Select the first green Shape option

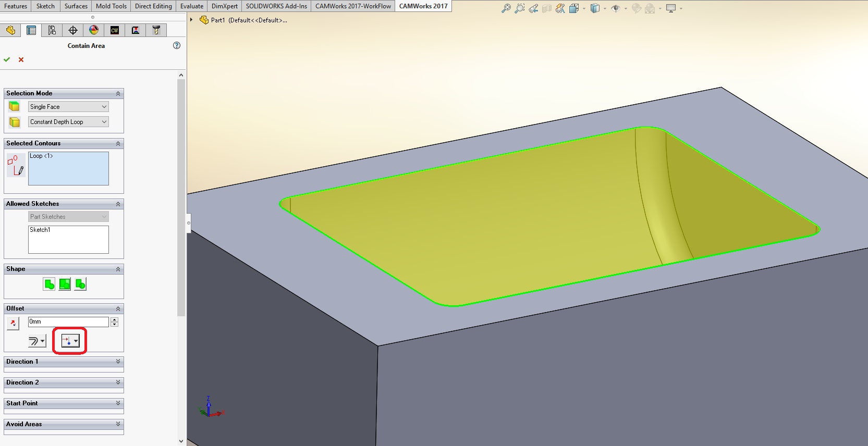(x=49, y=284)
